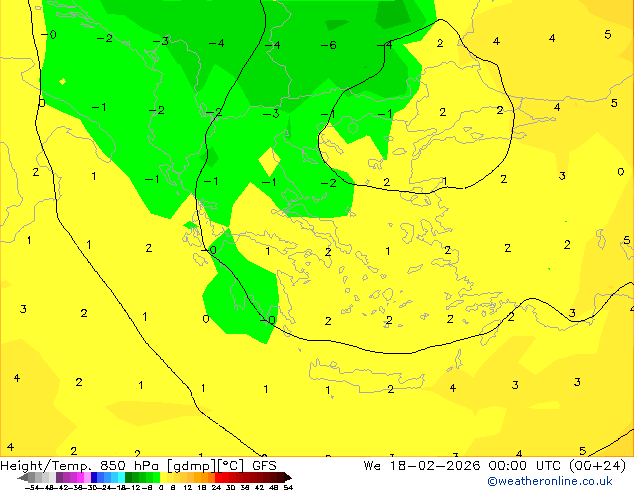Pick the cyan legend swatch
This screenshot has width=634, height=490.
[x=122, y=477]
